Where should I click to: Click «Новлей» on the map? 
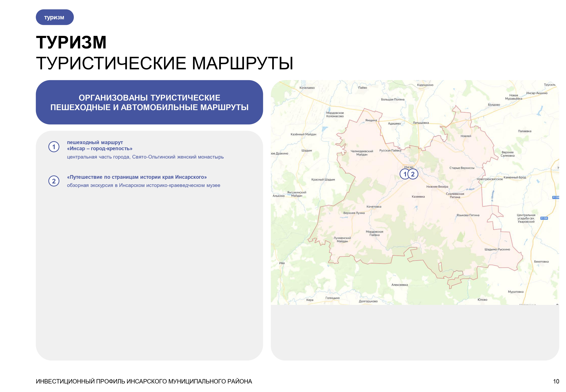point(466,136)
